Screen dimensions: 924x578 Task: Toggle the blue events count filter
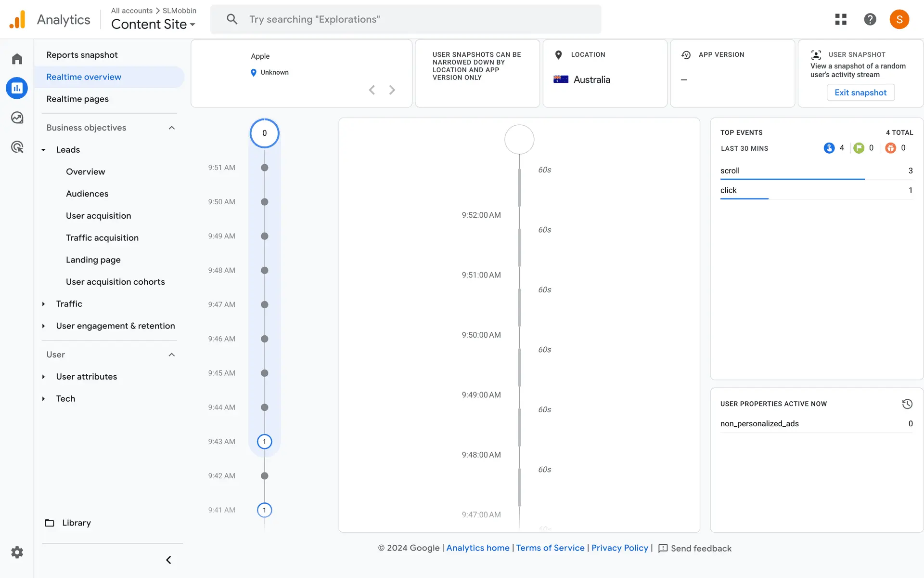click(829, 148)
